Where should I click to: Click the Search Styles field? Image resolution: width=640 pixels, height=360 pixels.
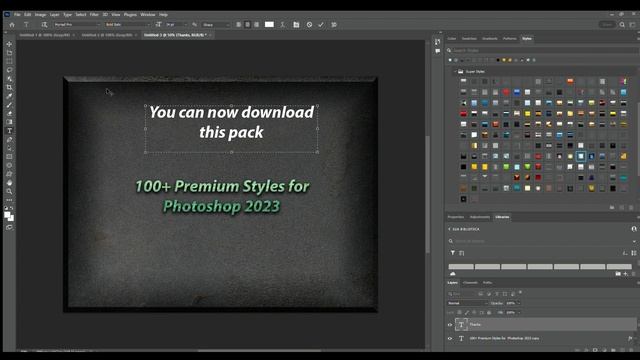click(x=543, y=51)
